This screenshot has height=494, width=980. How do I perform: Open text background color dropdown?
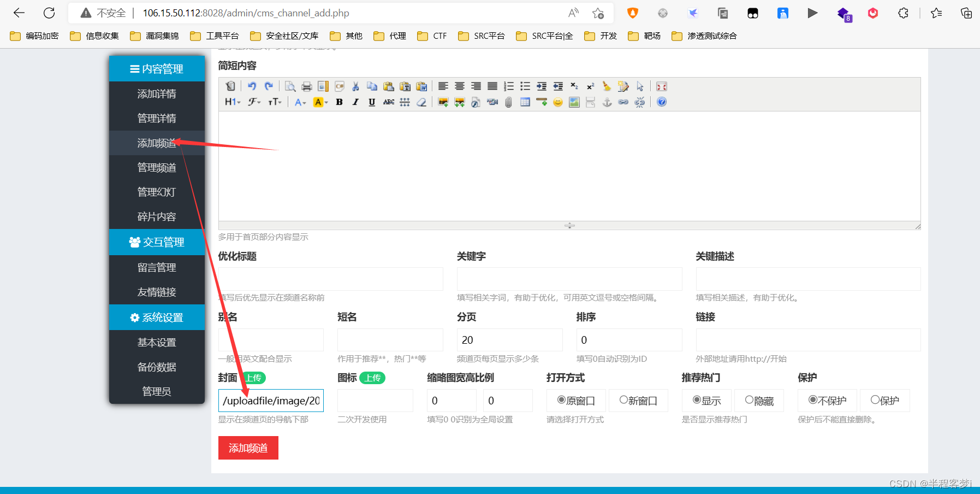pos(320,102)
